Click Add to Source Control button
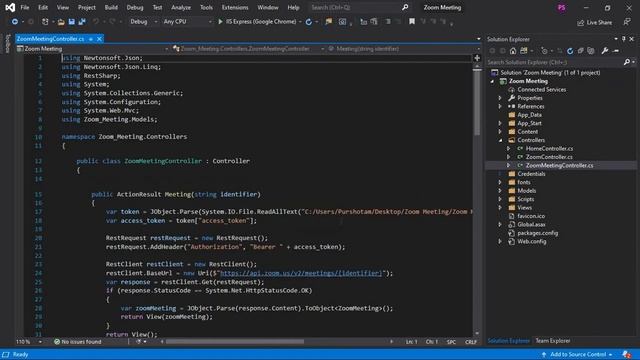This screenshot has height=360, width=640. click(x=578, y=355)
